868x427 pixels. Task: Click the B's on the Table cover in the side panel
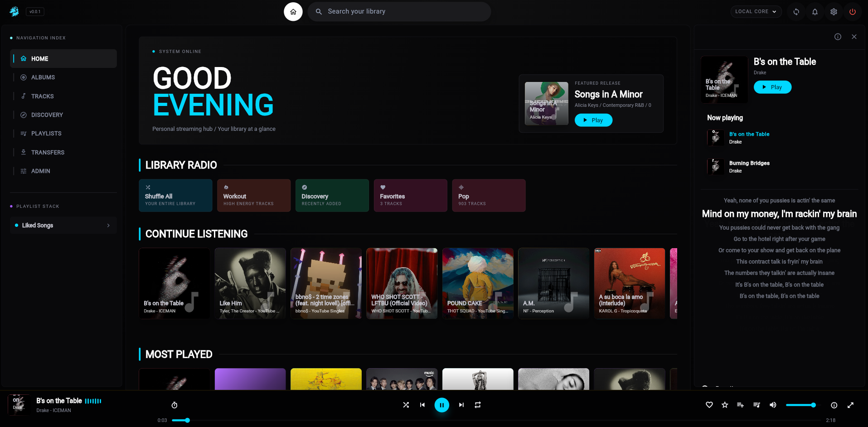point(724,80)
